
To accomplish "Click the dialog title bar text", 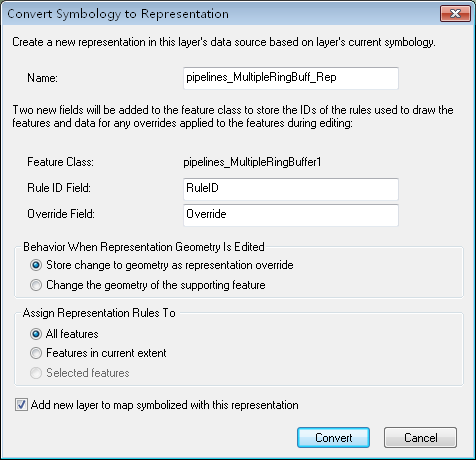I will coord(118,14).
